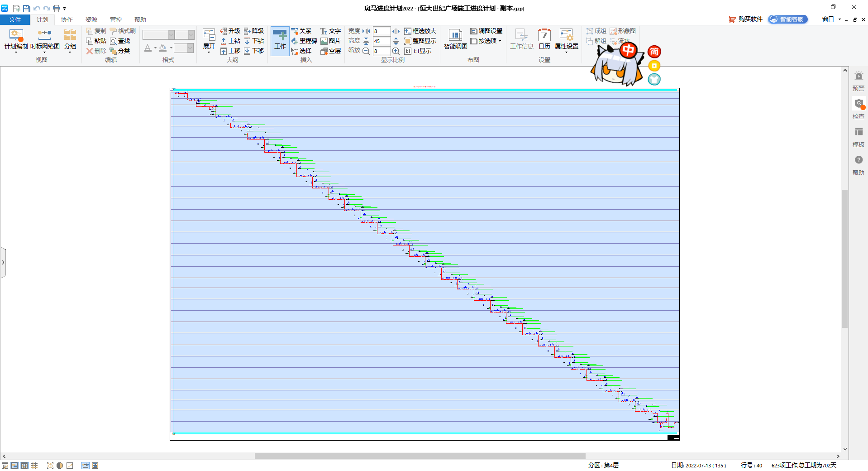868x471 pixels.
Task: Open the font color dropdown arrow
Action: pos(155,48)
